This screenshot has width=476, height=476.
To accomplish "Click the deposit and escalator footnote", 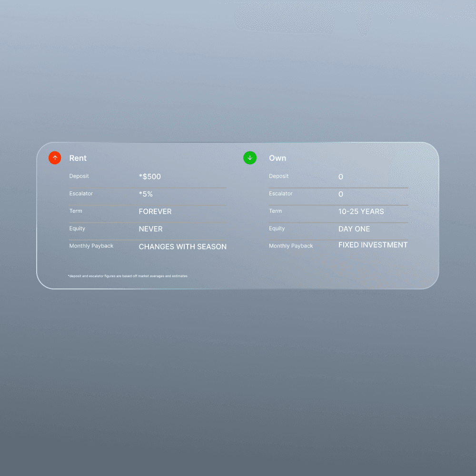I will (x=128, y=276).
